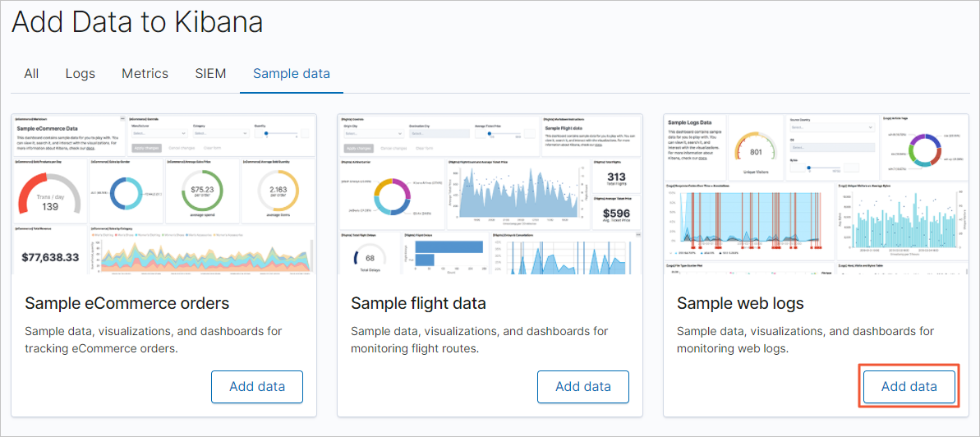
Task: Click the flight routes card description text
Action: click(480, 339)
